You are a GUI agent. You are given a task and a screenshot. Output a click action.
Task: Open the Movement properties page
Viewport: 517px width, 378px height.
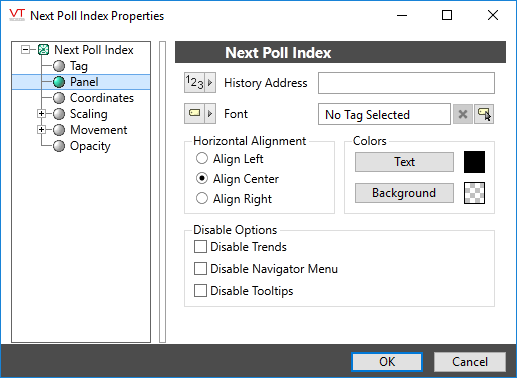coord(99,130)
